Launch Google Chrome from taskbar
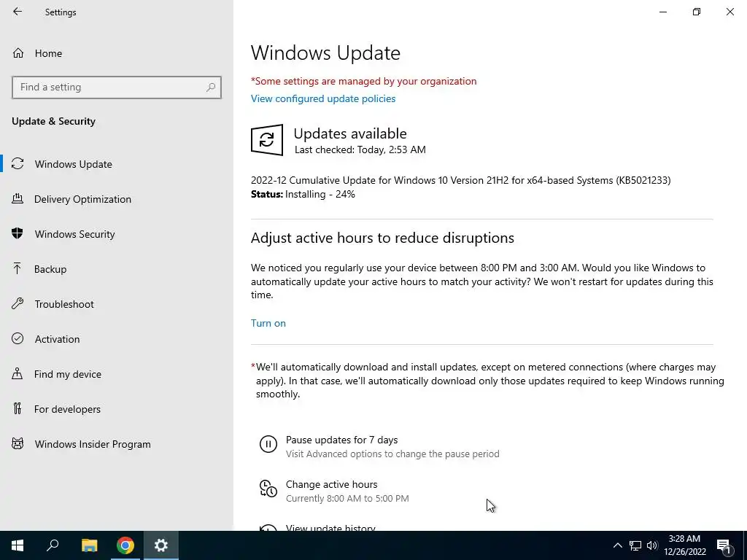This screenshot has height=560, width=747. click(125, 545)
